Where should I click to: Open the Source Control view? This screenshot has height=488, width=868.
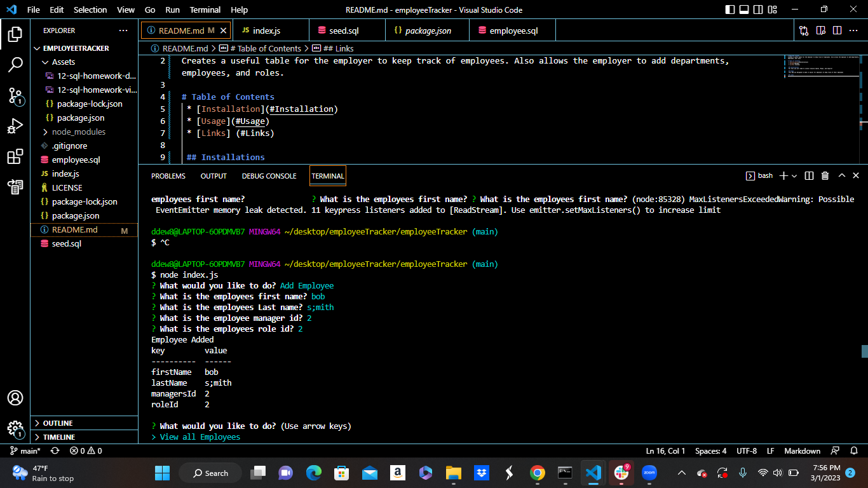[x=15, y=95]
